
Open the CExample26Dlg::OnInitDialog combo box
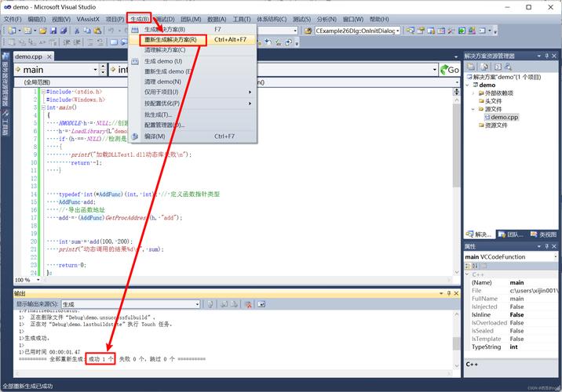(x=358, y=31)
